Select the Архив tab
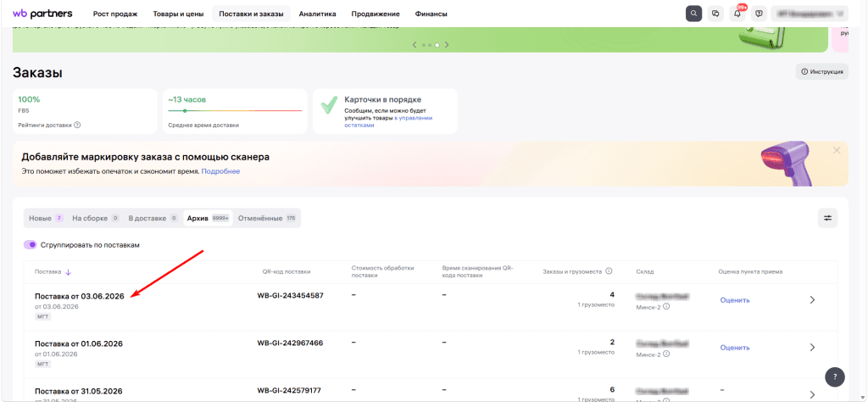 point(208,218)
